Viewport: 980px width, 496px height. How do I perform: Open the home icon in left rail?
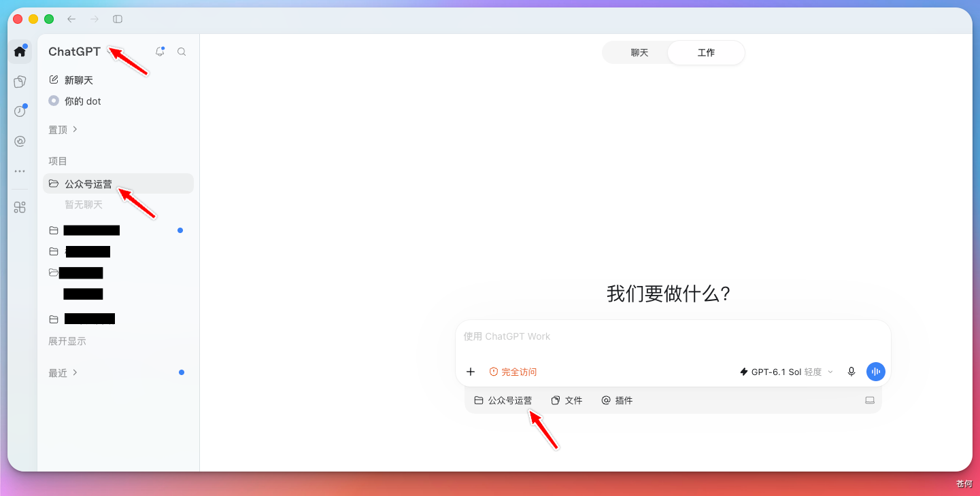pyautogui.click(x=20, y=52)
